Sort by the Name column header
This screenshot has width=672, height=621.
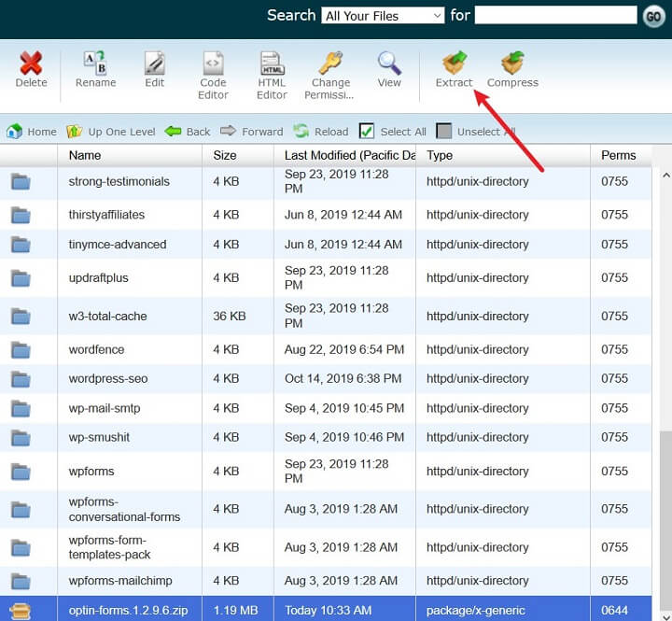coord(85,155)
